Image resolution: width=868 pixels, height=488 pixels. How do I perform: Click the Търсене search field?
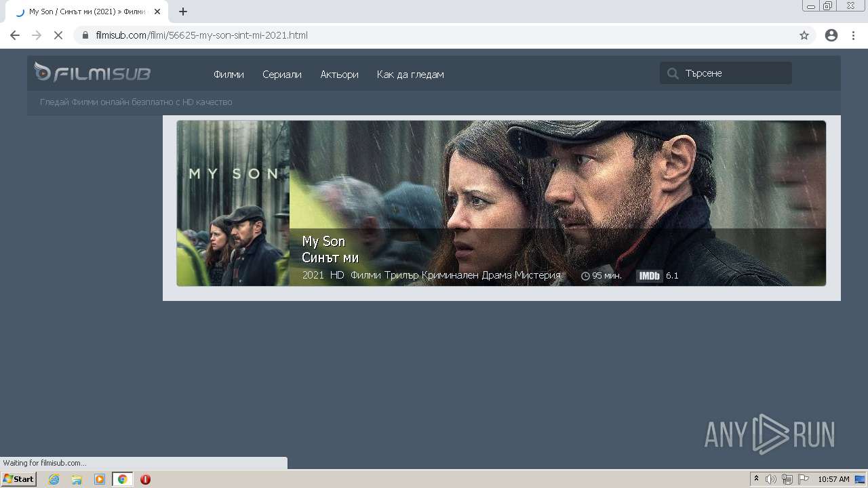tap(726, 73)
